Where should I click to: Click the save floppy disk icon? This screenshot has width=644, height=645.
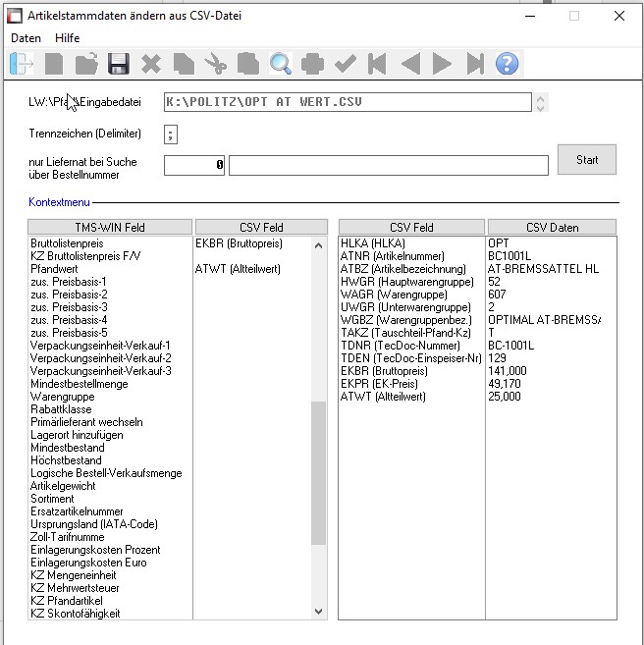point(119,64)
